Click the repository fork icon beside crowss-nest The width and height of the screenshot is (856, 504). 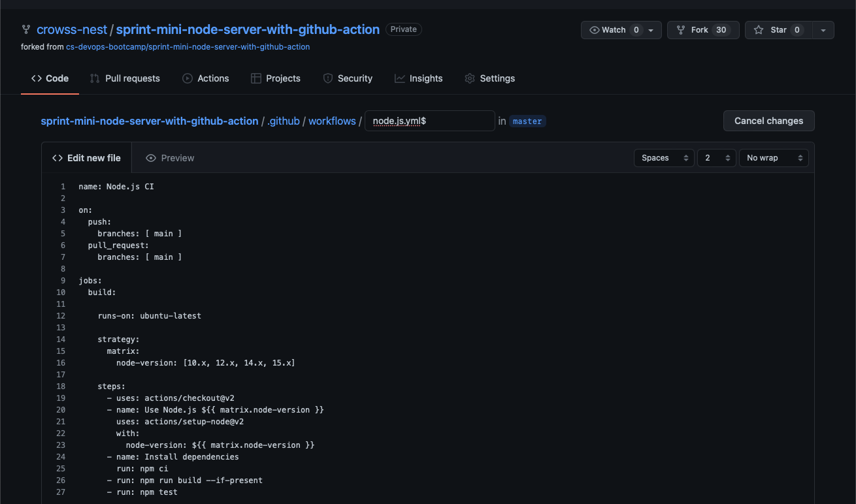(x=26, y=29)
